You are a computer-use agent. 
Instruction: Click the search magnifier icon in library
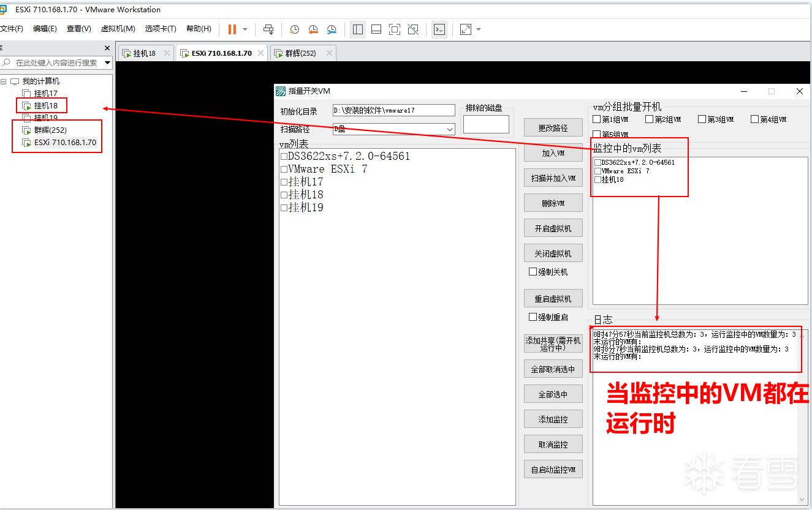[7, 62]
